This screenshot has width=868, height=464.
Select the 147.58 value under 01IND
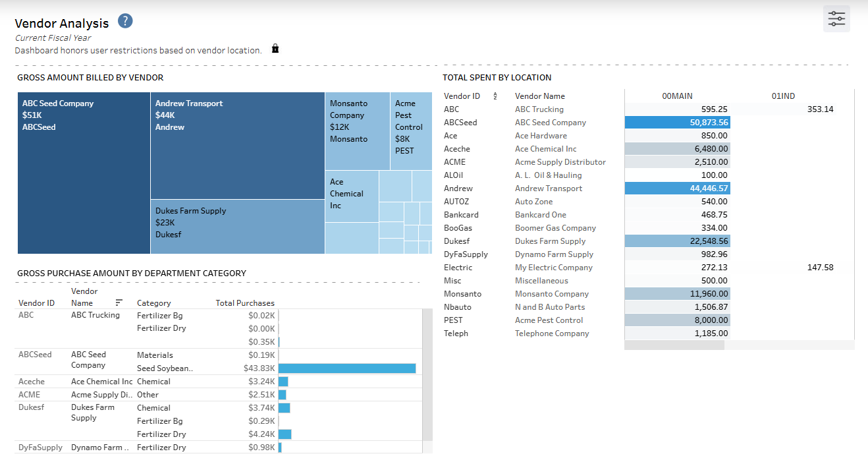[820, 268]
